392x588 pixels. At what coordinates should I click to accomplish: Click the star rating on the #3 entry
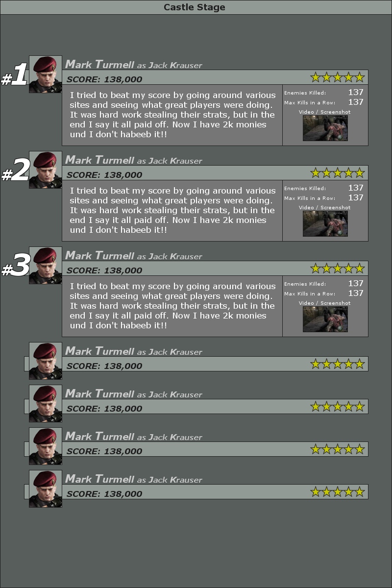(x=338, y=268)
